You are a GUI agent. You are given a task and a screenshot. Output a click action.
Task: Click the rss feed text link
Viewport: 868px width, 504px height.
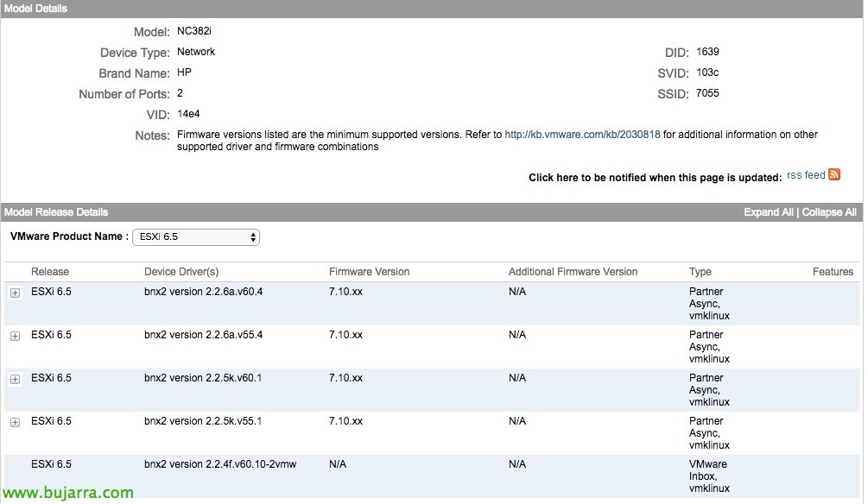(x=806, y=175)
